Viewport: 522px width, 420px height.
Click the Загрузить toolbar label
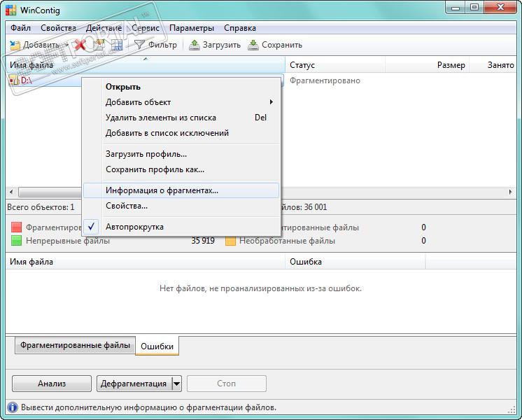pyautogui.click(x=221, y=45)
